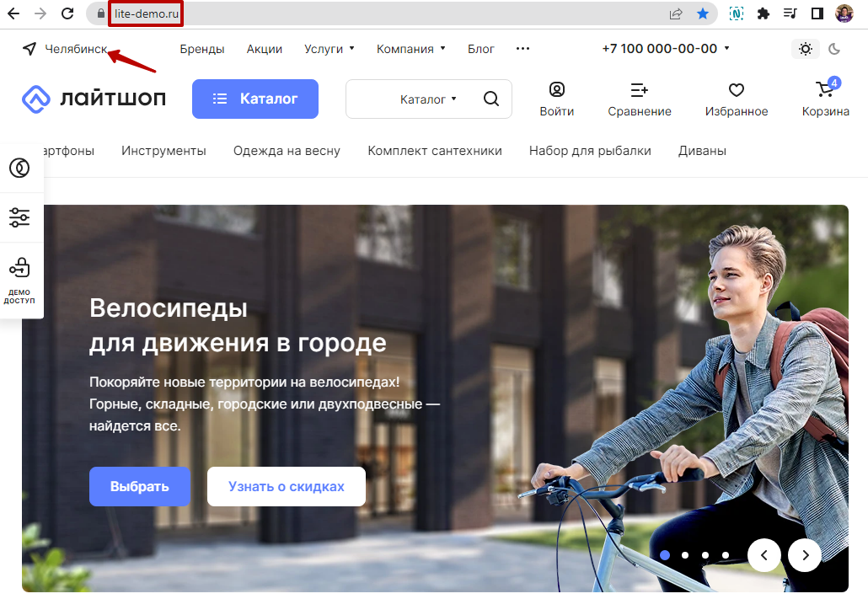Viewport: 868px width, 599px height.
Task: Toggle the browser side panel icon
Action: 817,13
